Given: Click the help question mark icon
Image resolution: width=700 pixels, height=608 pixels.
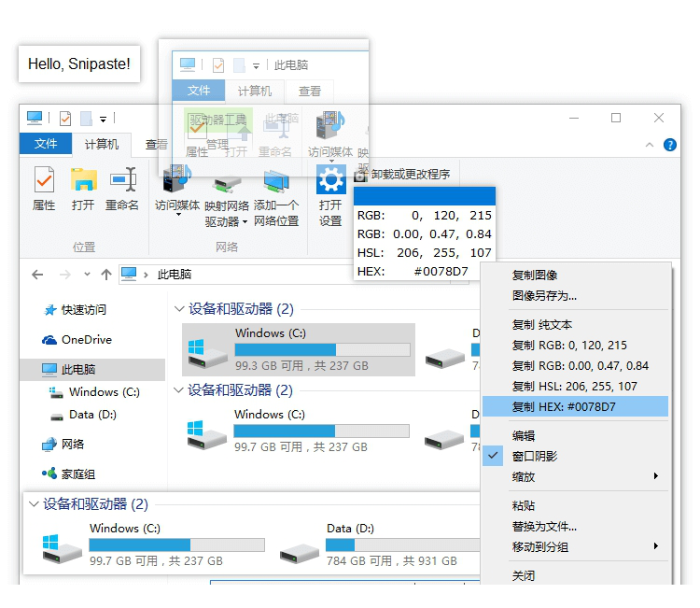Looking at the screenshot, I should [x=669, y=145].
